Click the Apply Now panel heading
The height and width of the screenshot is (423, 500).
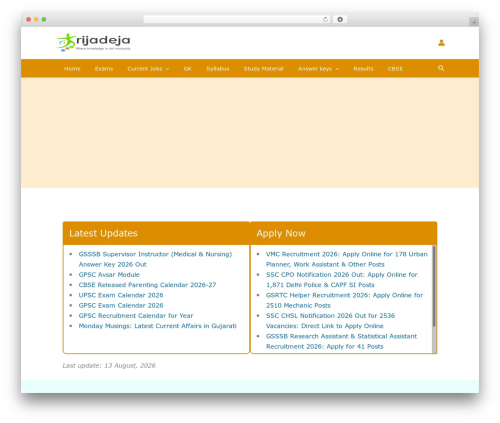click(281, 233)
